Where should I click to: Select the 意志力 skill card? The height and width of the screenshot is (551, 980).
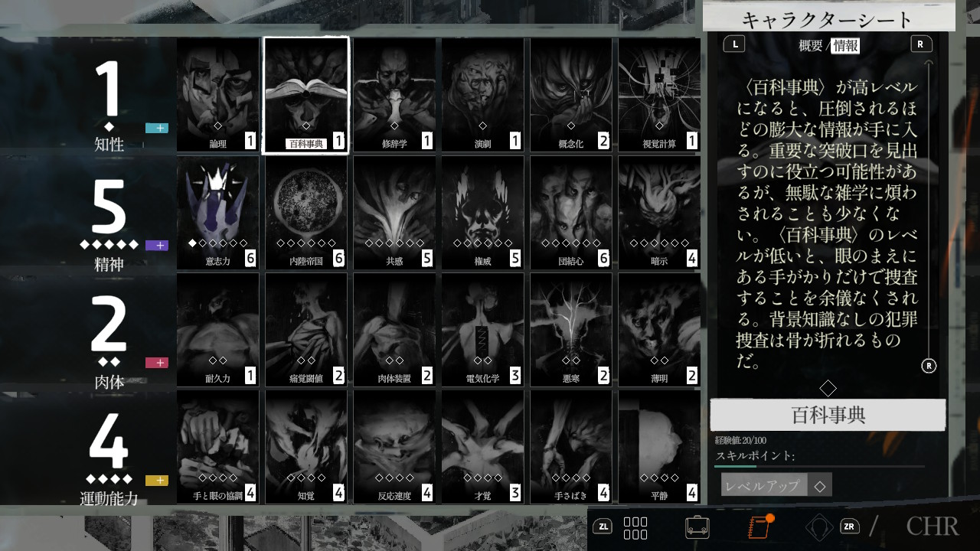(x=218, y=213)
